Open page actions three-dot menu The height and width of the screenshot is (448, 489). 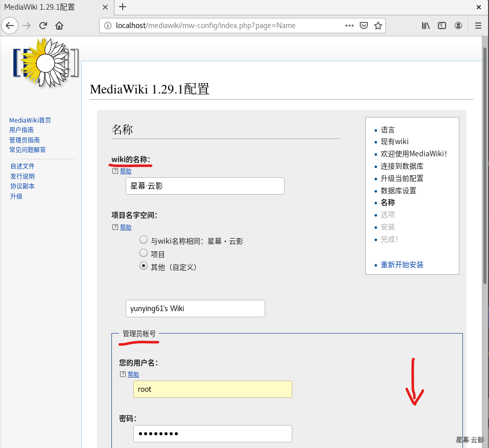point(350,26)
